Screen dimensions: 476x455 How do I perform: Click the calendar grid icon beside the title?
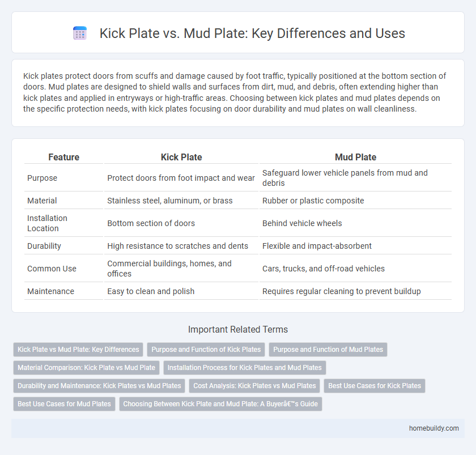point(80,33)
